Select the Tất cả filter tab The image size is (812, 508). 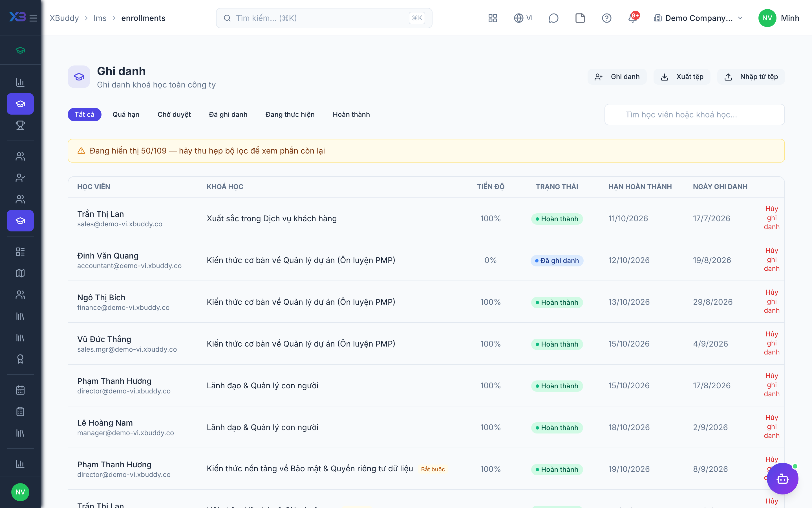[85, 115]
